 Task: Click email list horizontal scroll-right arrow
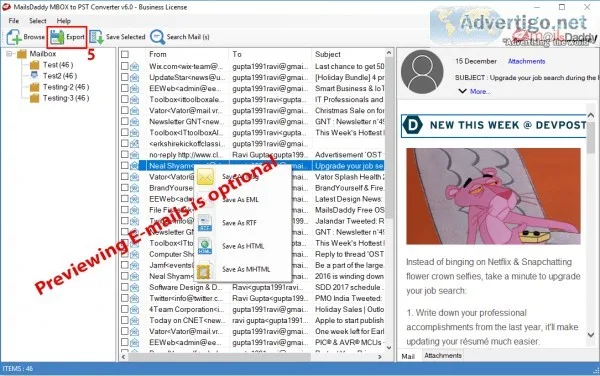[x=380, y=357]
